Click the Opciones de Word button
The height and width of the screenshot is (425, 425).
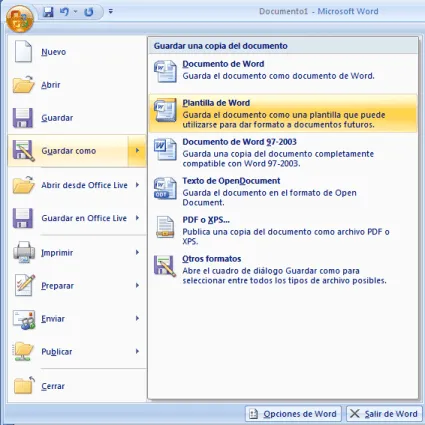(293, 414)
